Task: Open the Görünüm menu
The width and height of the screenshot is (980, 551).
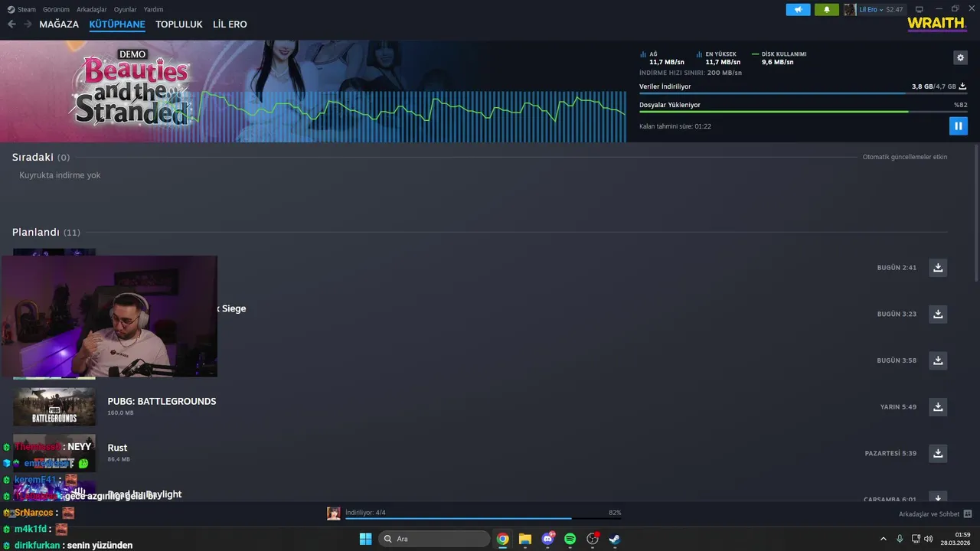Action: [x=56, y=9]
